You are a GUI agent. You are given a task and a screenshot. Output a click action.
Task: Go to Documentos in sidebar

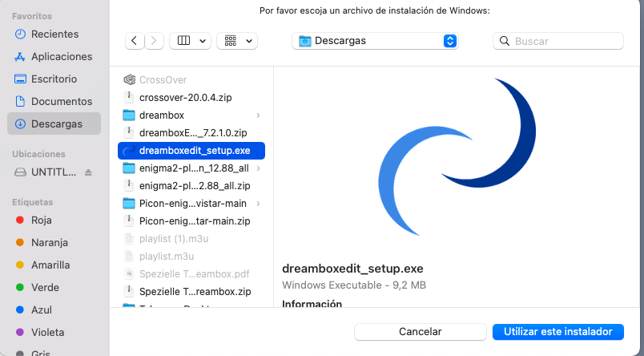(61, 102)
